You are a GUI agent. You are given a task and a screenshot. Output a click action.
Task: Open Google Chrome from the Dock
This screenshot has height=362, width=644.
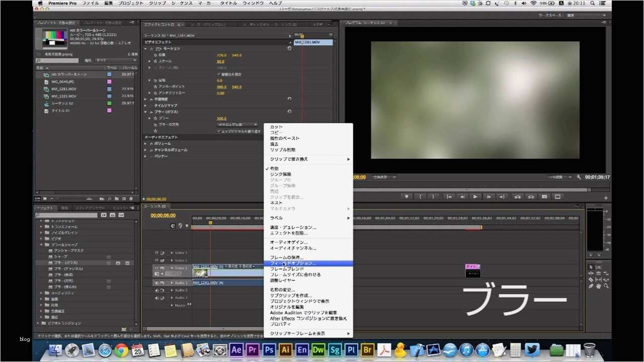(x=121, y=349)
